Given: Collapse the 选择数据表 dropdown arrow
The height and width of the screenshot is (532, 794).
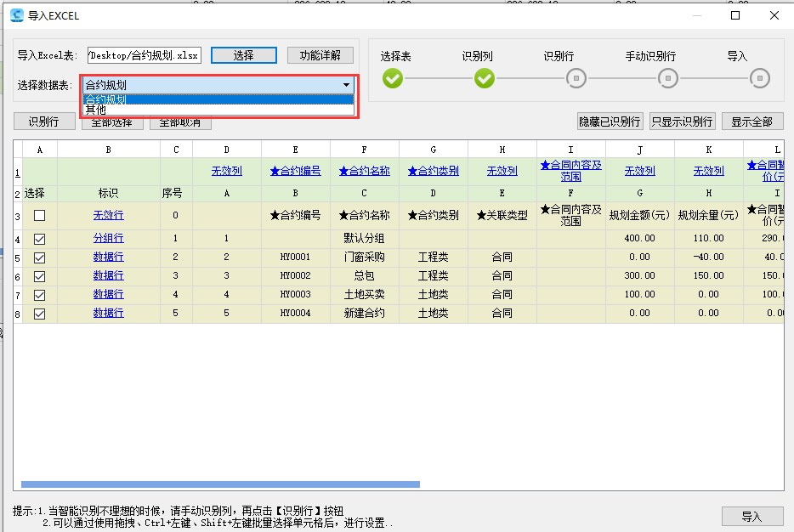Looking at the screenshot, I should 346,85.
